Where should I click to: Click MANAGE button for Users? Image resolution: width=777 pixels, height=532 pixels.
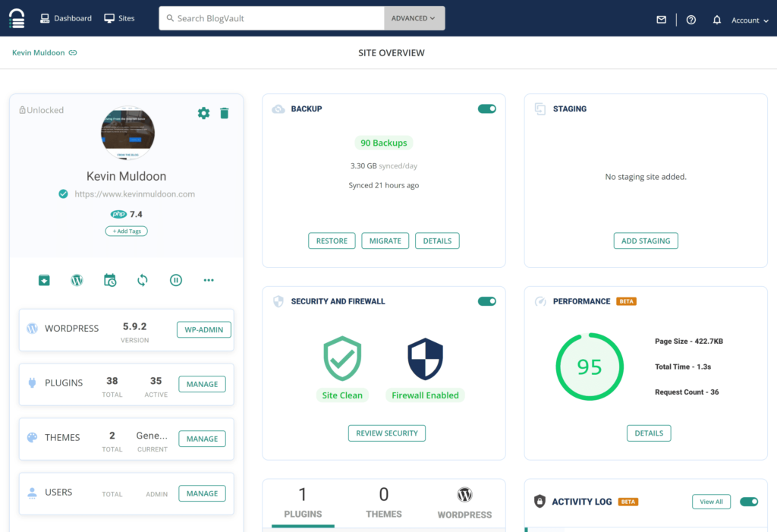pos(202,493)
